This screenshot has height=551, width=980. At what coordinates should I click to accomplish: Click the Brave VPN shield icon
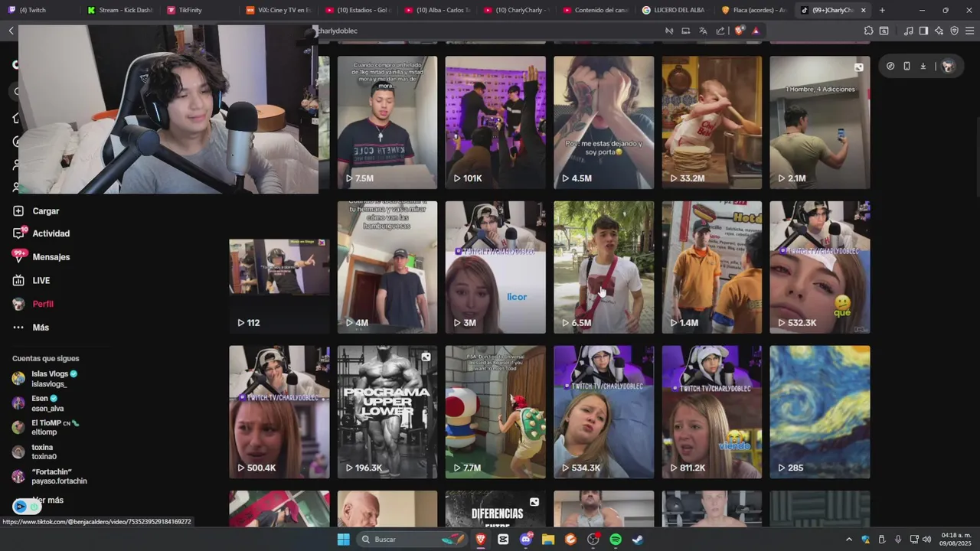click(954, 31)
